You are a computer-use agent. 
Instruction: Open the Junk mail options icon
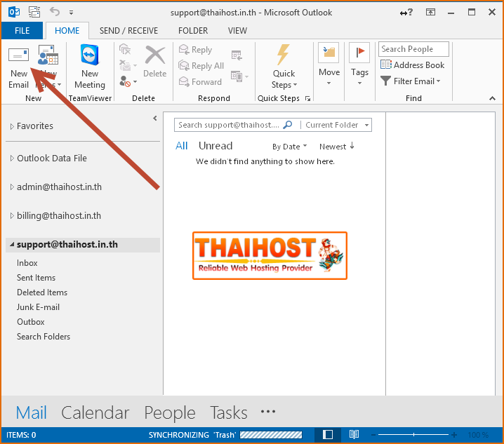click(128, 81)
